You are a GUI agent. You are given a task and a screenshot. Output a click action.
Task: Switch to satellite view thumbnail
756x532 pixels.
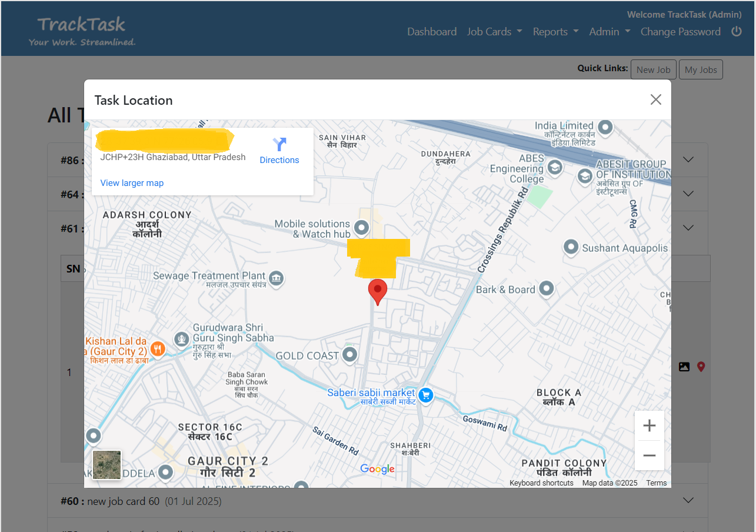pos(107,465)
